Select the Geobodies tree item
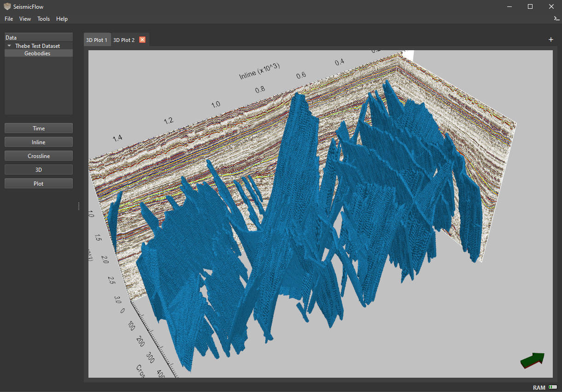Viewport: 562px width, 392px height. coord(37,53)
